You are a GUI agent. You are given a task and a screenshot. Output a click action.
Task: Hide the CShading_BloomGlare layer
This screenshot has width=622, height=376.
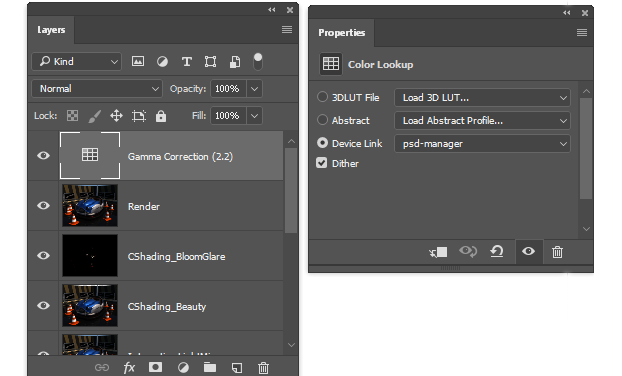coord(43,255)
